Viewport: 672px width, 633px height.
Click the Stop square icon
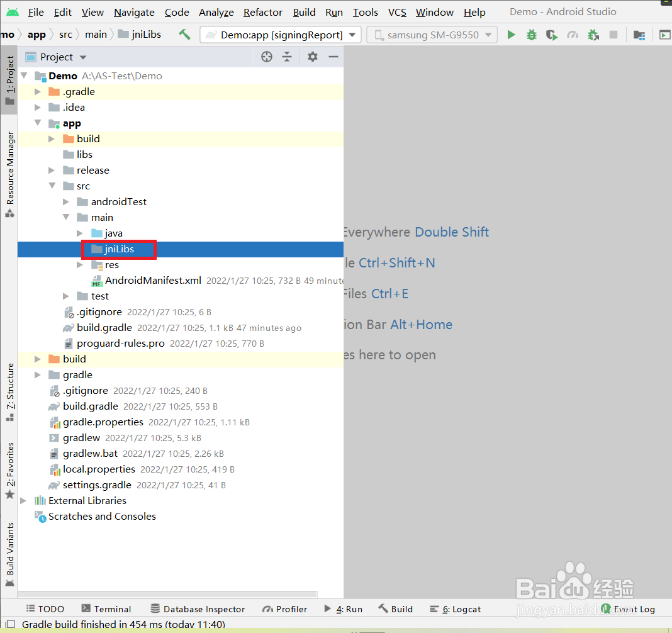(613, 35)
